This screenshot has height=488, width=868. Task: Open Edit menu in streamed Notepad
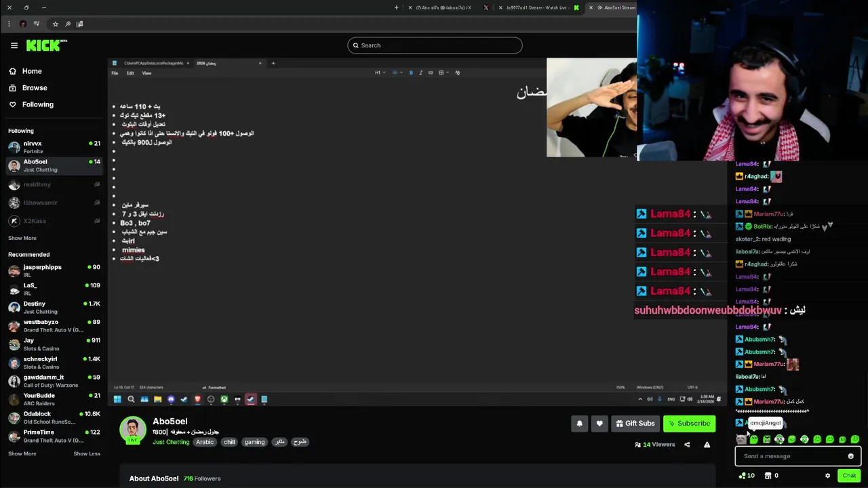[130, 73]
